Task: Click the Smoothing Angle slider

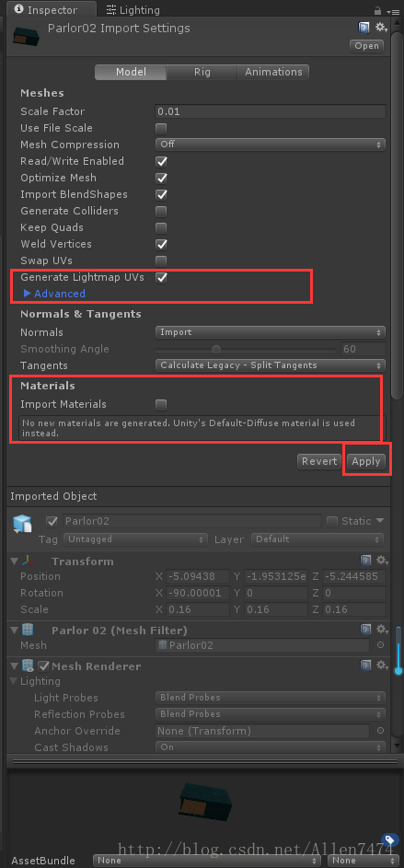Action: [245, 349]
